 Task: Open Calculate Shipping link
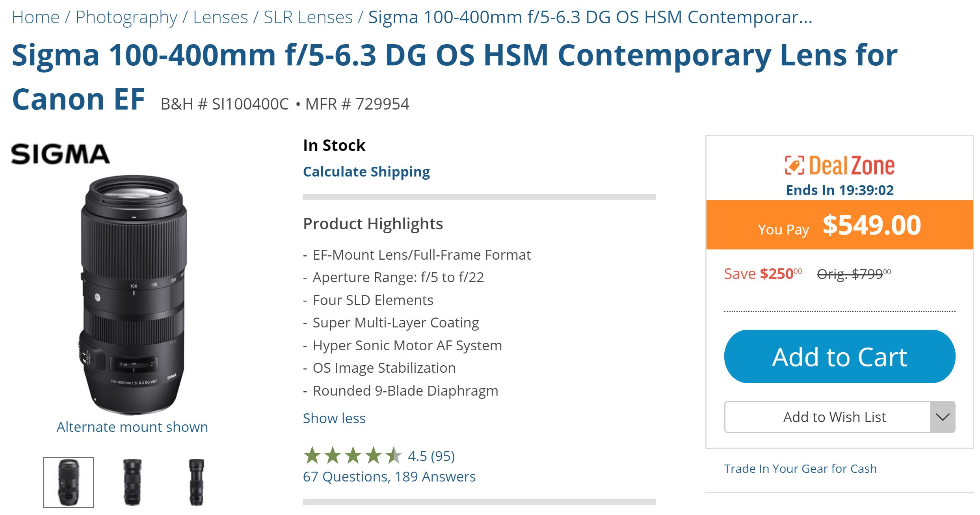(366, 172)
